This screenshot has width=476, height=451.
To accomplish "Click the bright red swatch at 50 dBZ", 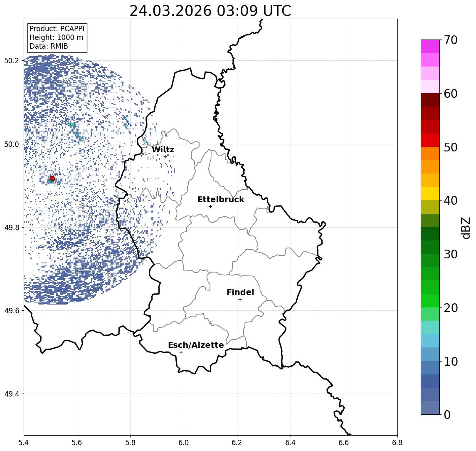I will coord(430,140).
